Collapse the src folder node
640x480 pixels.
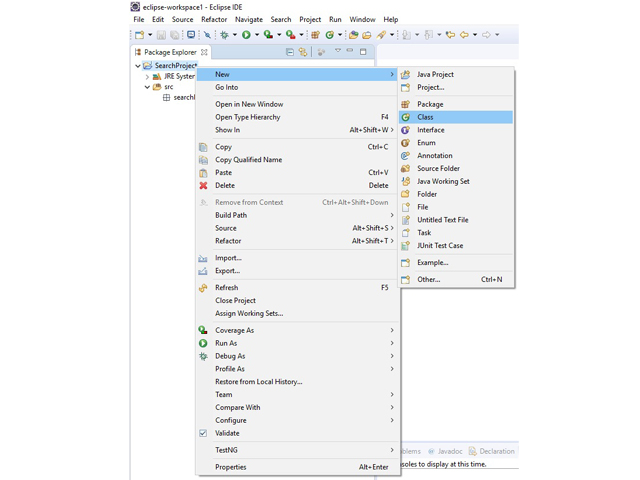pyautogui.click(x=147, y=87)
